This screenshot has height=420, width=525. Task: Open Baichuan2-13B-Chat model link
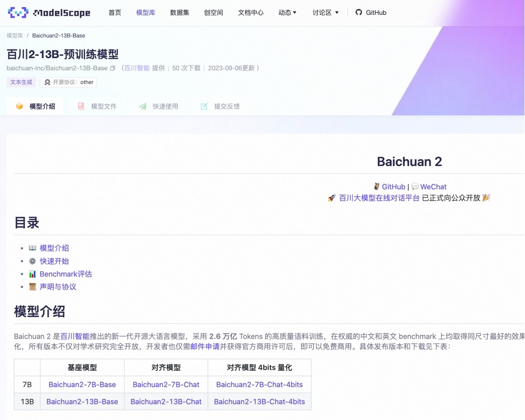(x=166, y=402)
